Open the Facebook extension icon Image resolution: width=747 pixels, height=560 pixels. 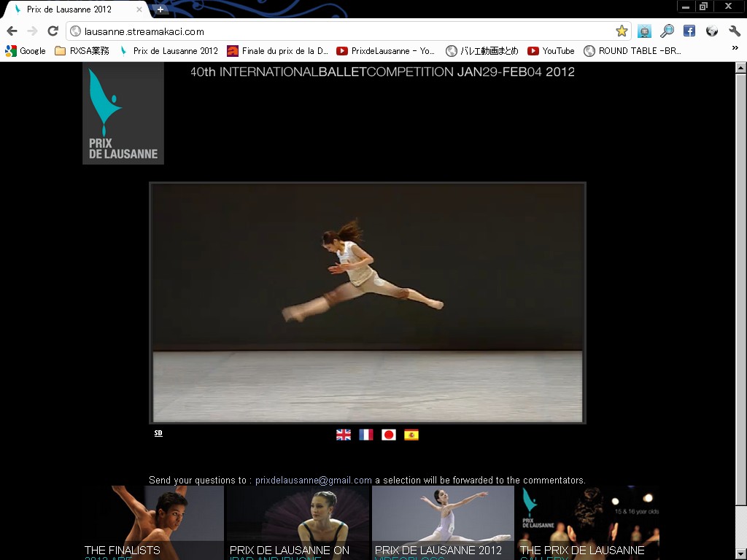[689, 31]
